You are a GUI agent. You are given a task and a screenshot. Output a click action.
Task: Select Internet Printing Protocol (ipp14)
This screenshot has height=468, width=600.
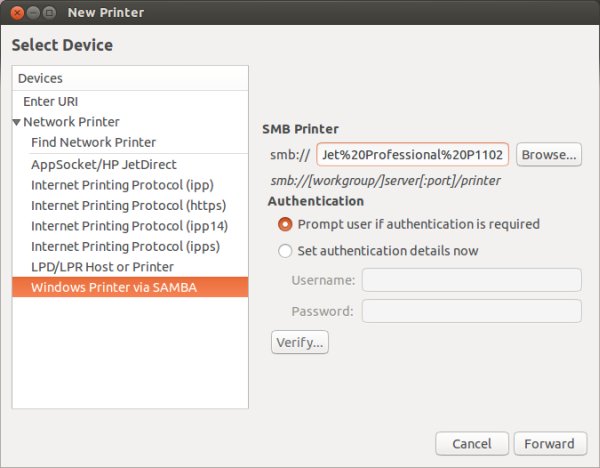128,226
